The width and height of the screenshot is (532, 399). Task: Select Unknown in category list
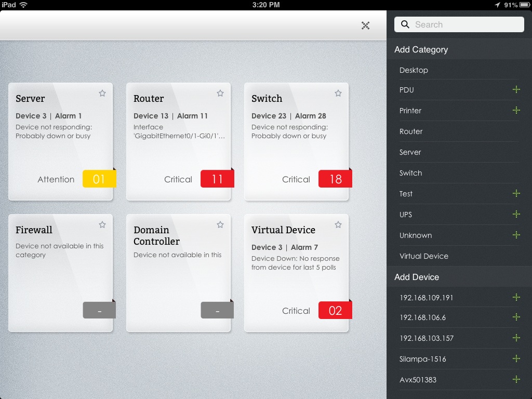(459, 235)
